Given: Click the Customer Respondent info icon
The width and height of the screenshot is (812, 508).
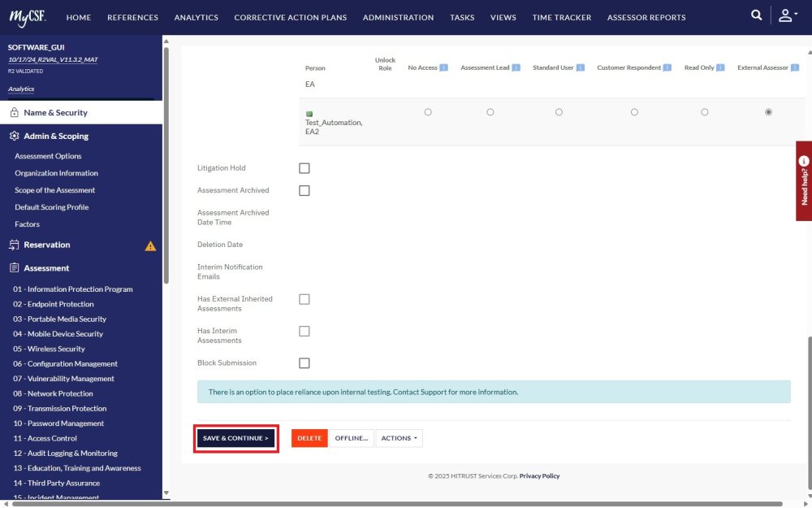Looking at the screenshot, I should coord(667,67).
